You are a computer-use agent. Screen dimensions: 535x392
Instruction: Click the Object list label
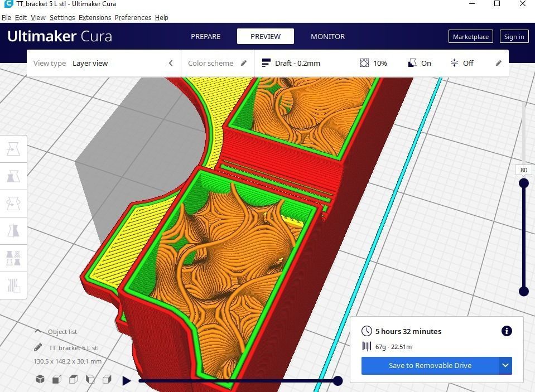(62, 332)
